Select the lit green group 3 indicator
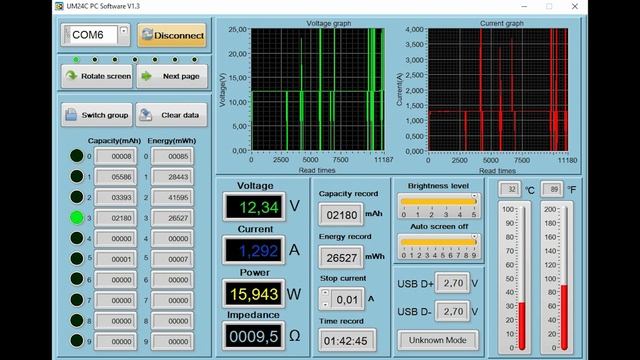The width and height of the screenshot is (640, 360). pyautogui.click(x=76, y=218)
